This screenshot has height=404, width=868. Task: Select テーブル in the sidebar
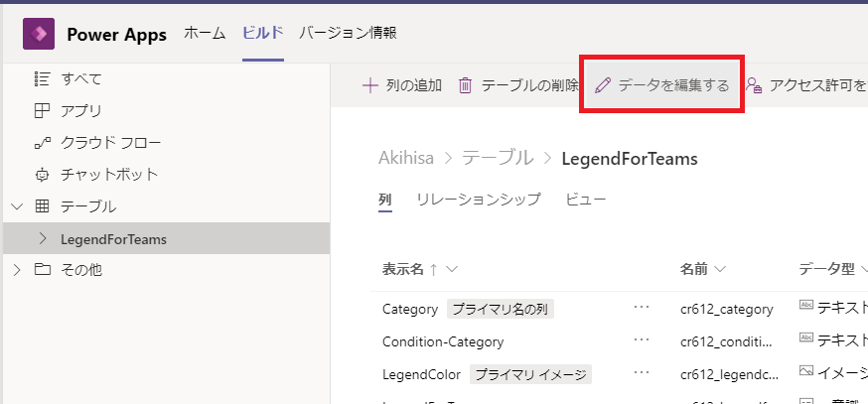pyautogui.click(x=88, y=207)
